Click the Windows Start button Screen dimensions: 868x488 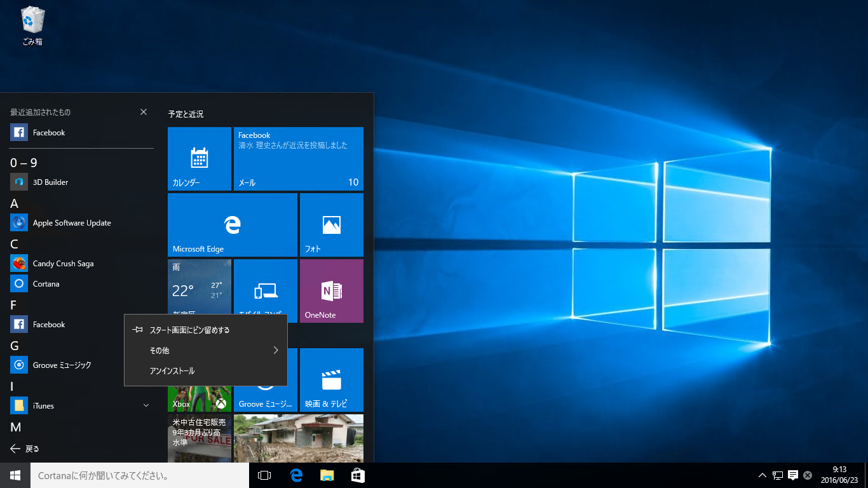(x=15, y=475)
